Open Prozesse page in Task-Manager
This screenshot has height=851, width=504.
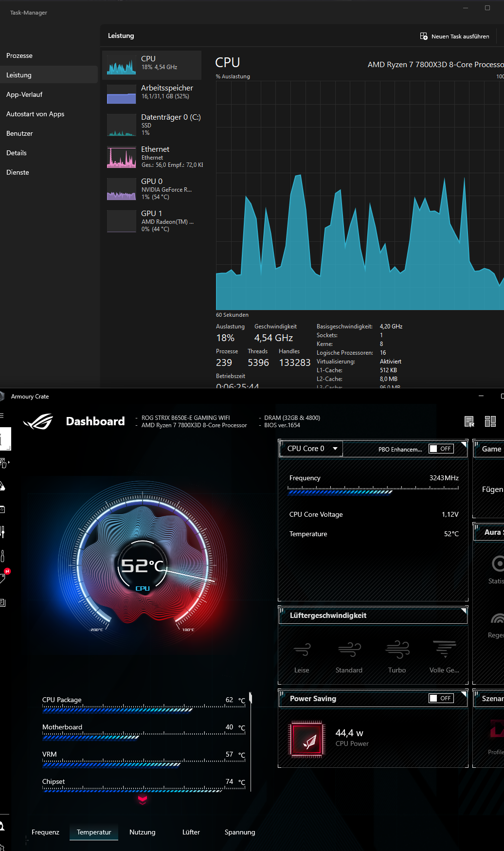[x=49, y=55]
